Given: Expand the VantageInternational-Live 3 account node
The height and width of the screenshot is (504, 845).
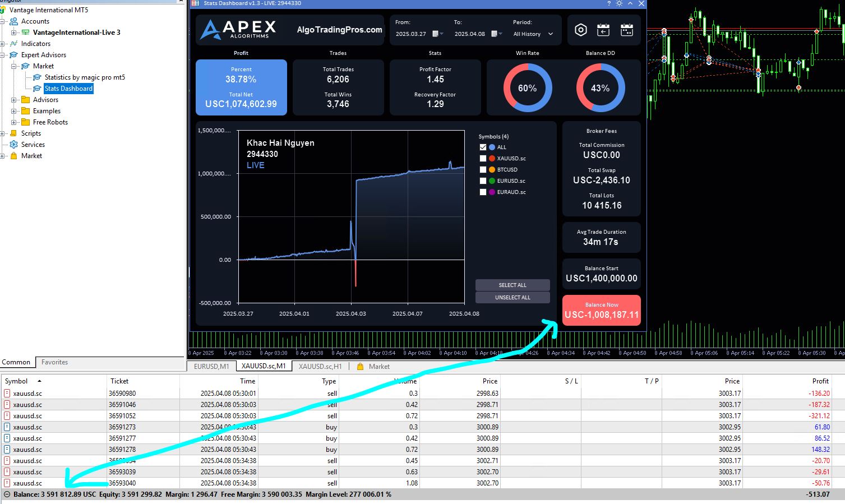Looking at the screenshot, I should point(14,33).
